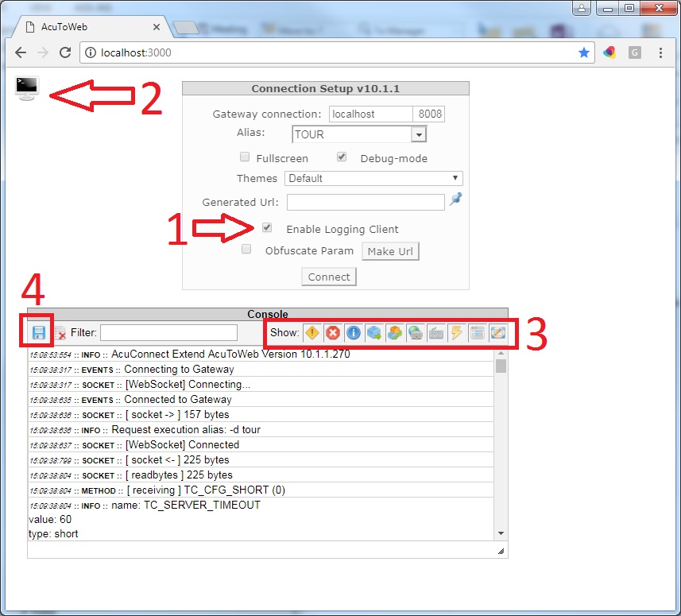Disable Debug-mode

[342, 157]
